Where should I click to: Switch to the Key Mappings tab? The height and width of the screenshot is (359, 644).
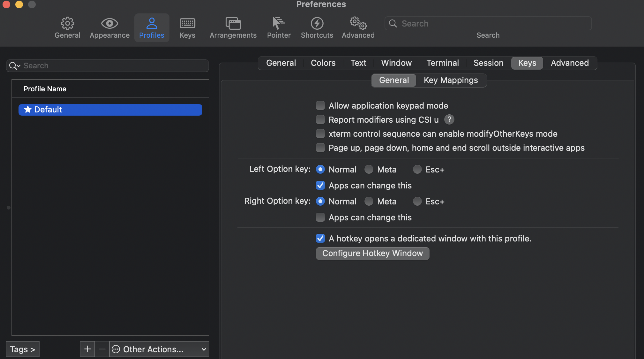[x=451, y=80]
